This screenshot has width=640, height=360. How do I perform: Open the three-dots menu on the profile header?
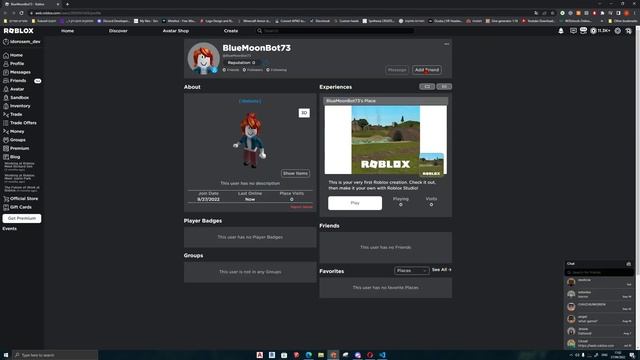(x=447, y=44)
